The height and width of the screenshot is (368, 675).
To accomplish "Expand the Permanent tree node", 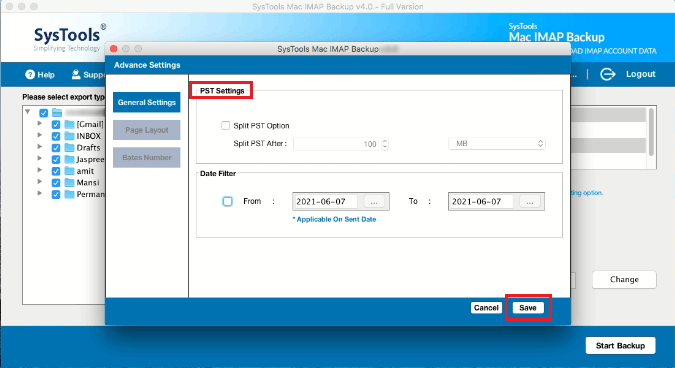I will pos(40,193).
